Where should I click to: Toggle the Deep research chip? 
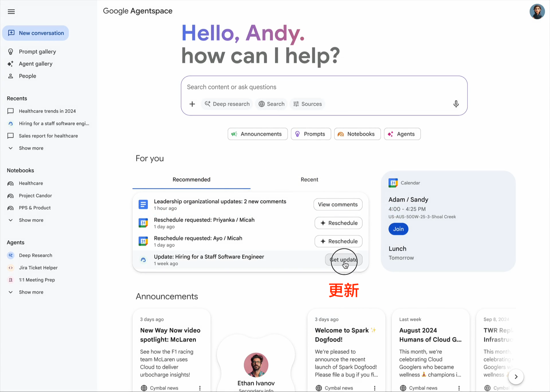click(227, 104)
